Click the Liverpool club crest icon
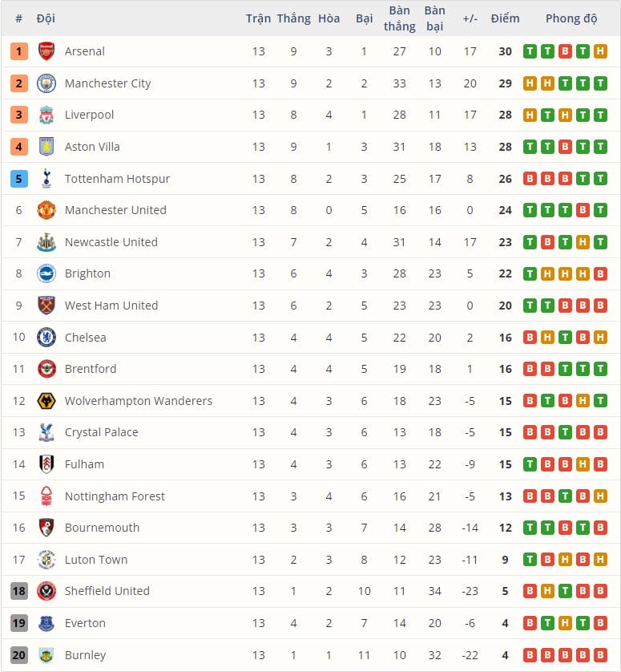Screen dimensions: 621x672 pyautogui.click(x=46, y=115)
